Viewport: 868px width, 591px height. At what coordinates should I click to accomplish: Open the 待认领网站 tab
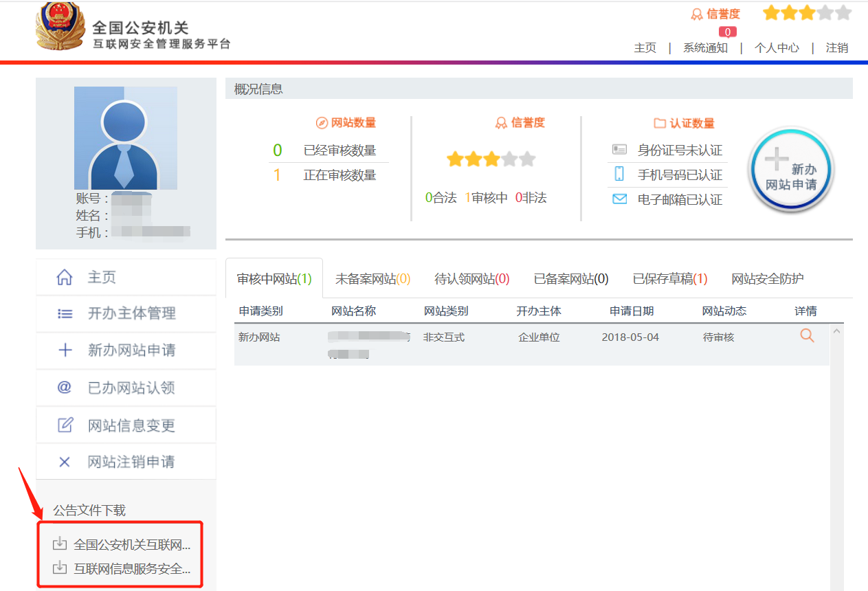[x=472, y=279]
